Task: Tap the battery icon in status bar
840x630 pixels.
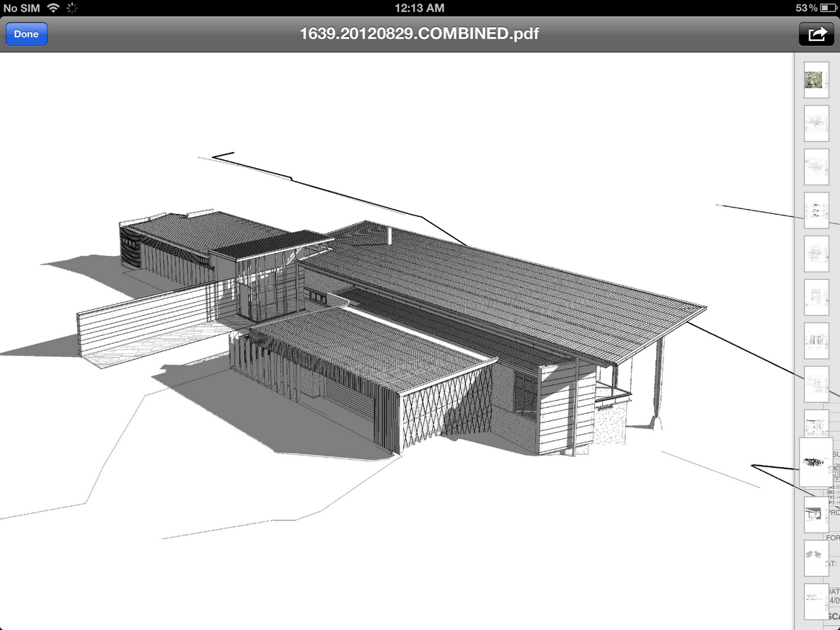Action: [x=828, y=8]
